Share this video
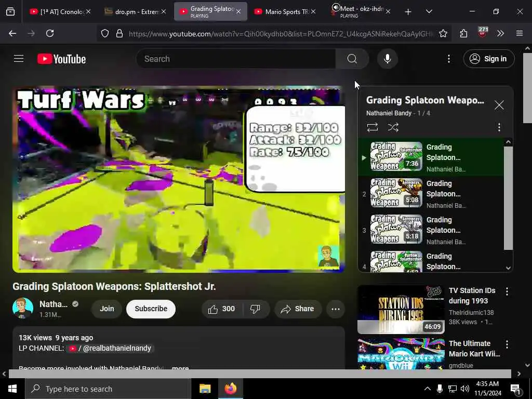Viewport: 532px width, 399px height. tap(298, 309)
